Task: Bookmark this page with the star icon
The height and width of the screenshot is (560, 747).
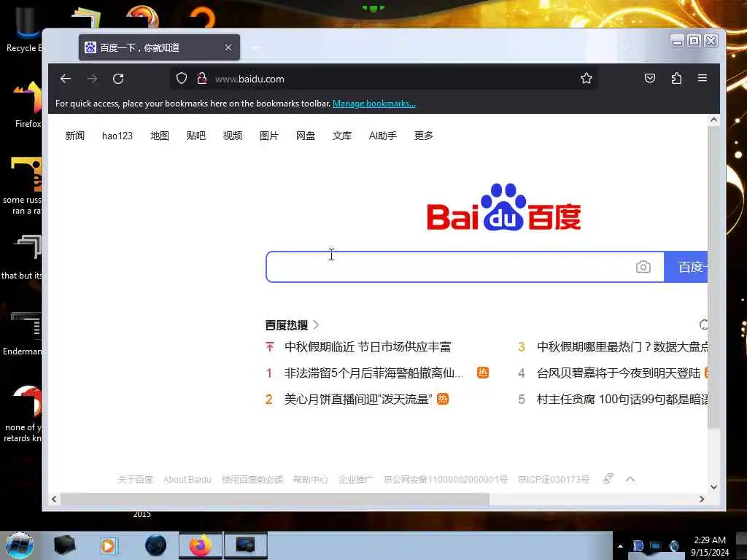Action: (x=587, y=79)
